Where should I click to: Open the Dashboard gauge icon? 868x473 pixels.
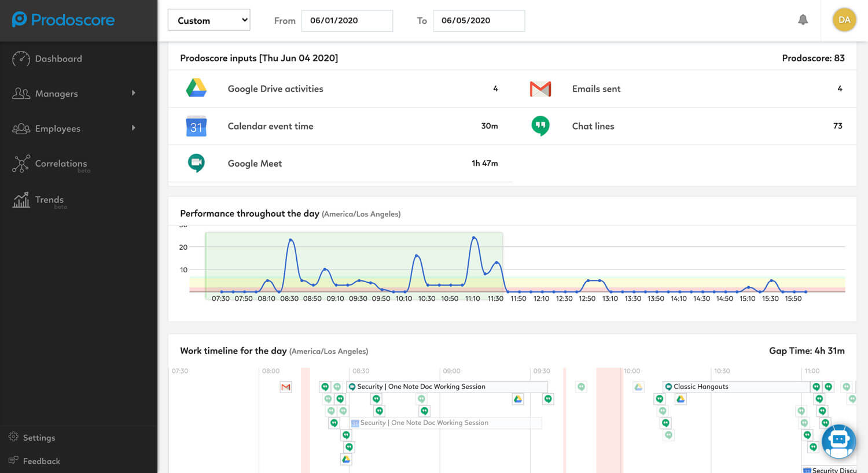point(21,59)
